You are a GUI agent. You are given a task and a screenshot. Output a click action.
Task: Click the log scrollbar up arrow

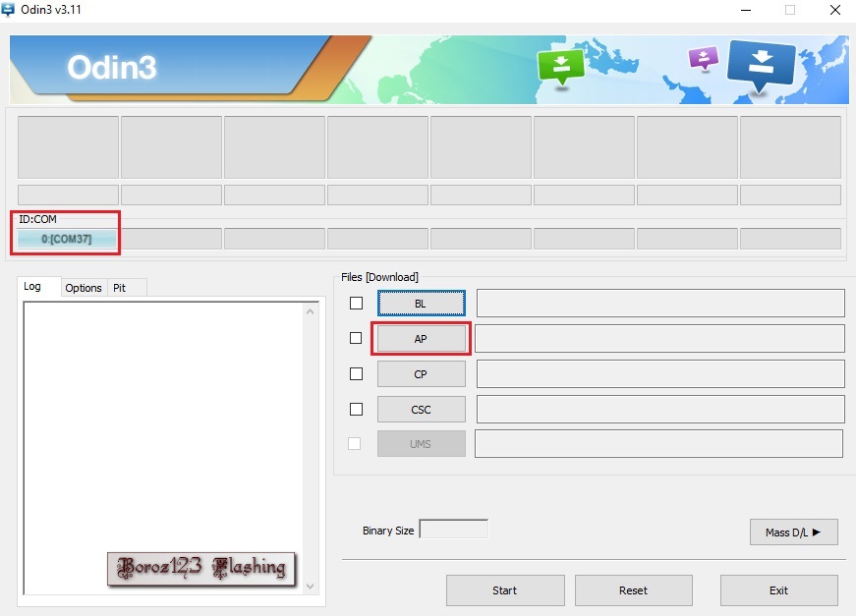311,311
